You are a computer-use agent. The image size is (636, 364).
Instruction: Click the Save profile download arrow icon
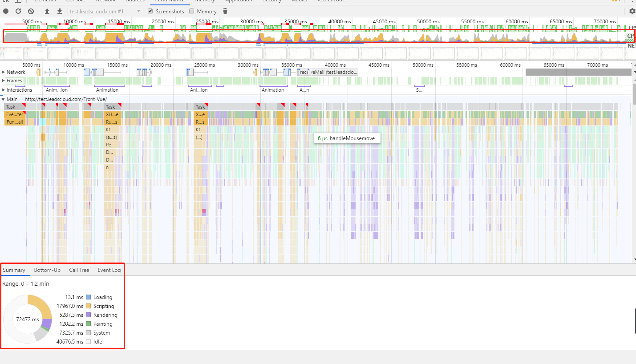pyautogui.click(x=59, y=11)
